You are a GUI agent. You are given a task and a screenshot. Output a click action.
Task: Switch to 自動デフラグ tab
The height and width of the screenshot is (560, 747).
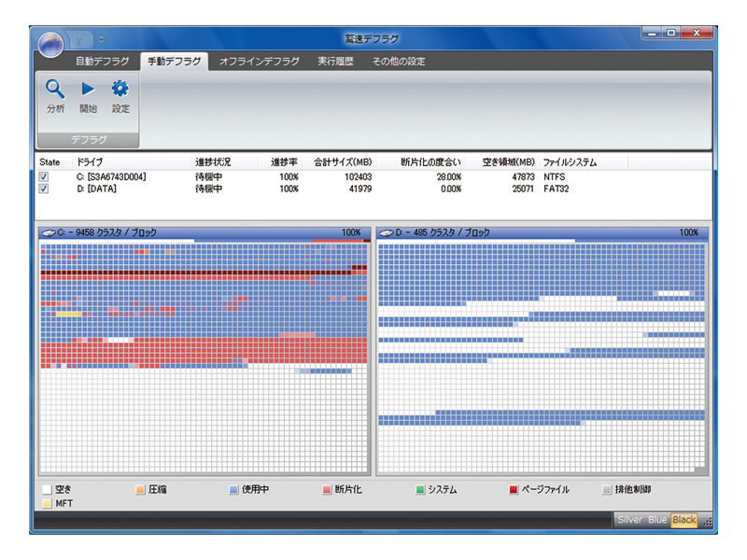click(x=103, y=62)
